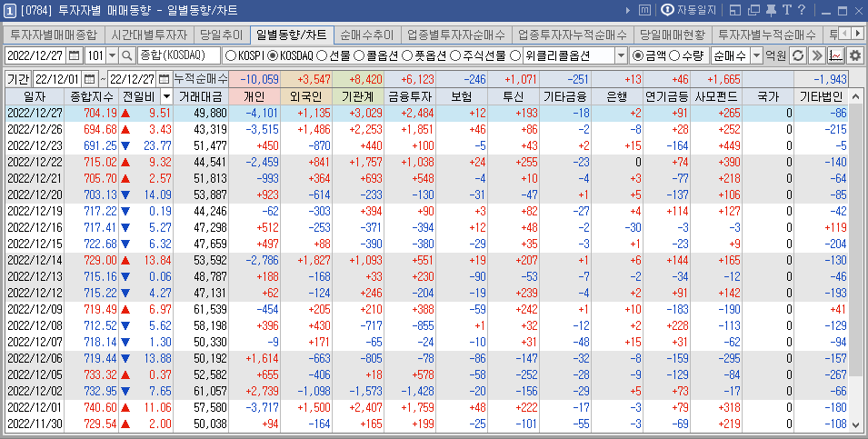This screenshot has width=868, height=439.
Task: Click the refresh icon in the toolbar
Action: point(798,55)
